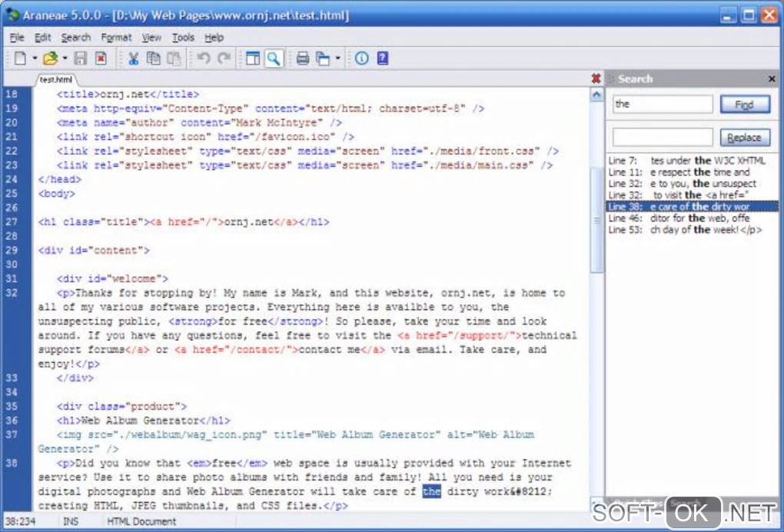Paste from the clipboard with the Paste icon
Screen dimensions: 784x532
[174, 58]
